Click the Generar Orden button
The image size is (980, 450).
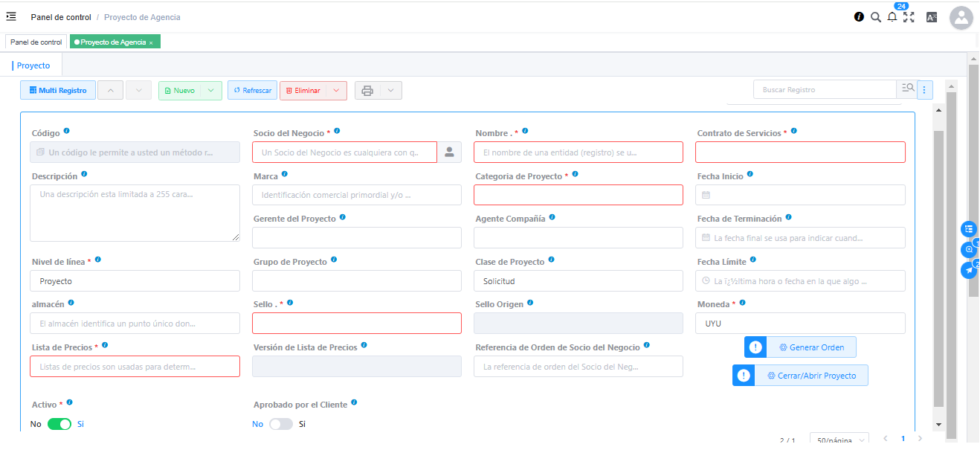pyautogui.click(x=810, y=347)
